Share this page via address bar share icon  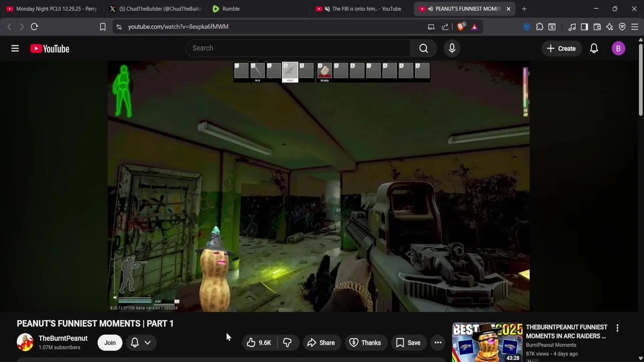point(445,27)
